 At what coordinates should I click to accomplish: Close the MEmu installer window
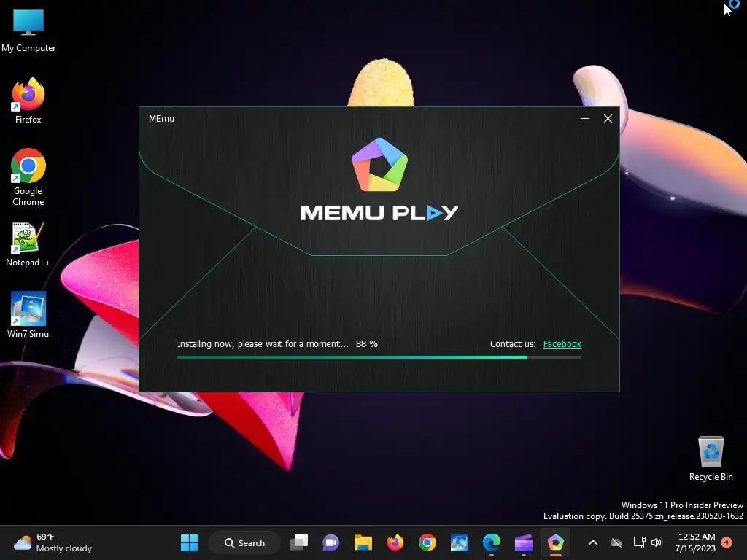(608, 119)
